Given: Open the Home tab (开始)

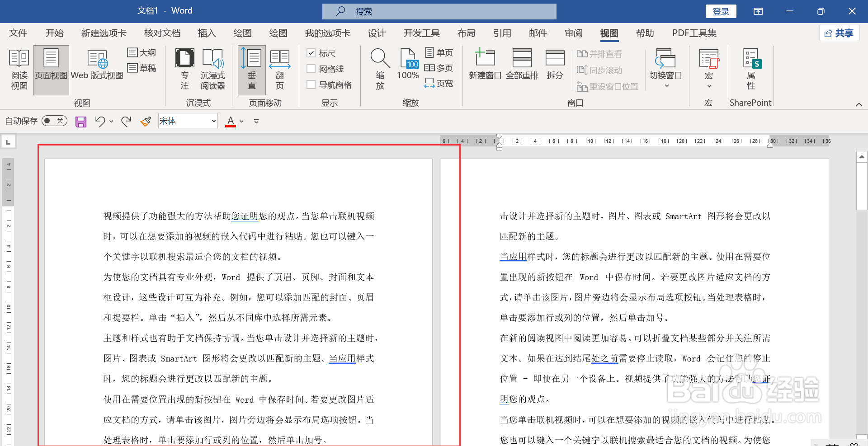Looking at the screenshot, I should point(55,33).
